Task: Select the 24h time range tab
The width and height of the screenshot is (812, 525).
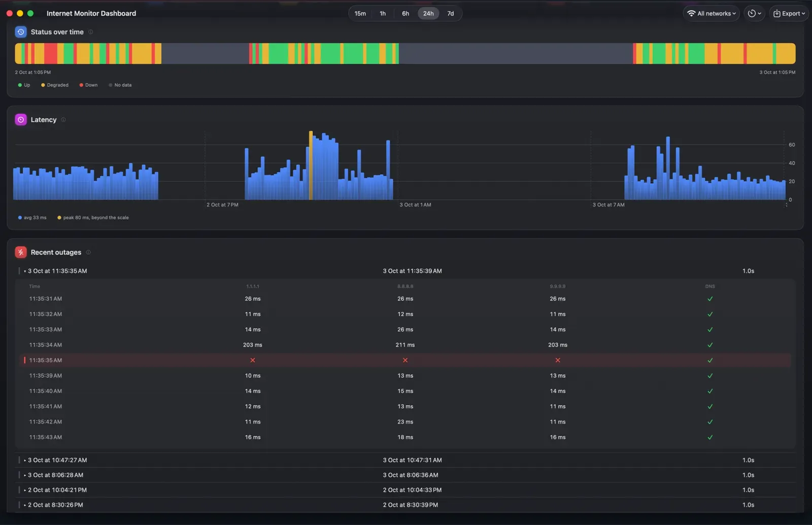Action: [x=428, y=14]
